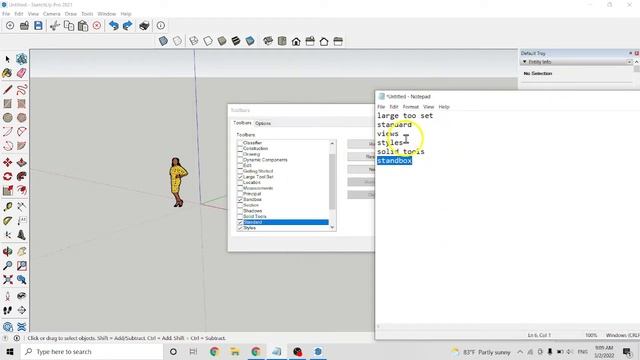Click SketchUp status bar info icon

[x=17, y=338]
